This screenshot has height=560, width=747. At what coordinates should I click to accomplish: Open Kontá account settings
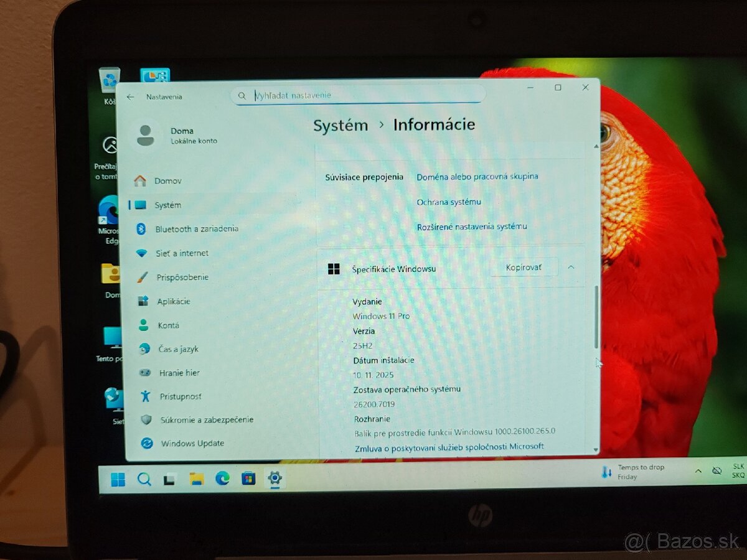169,325
